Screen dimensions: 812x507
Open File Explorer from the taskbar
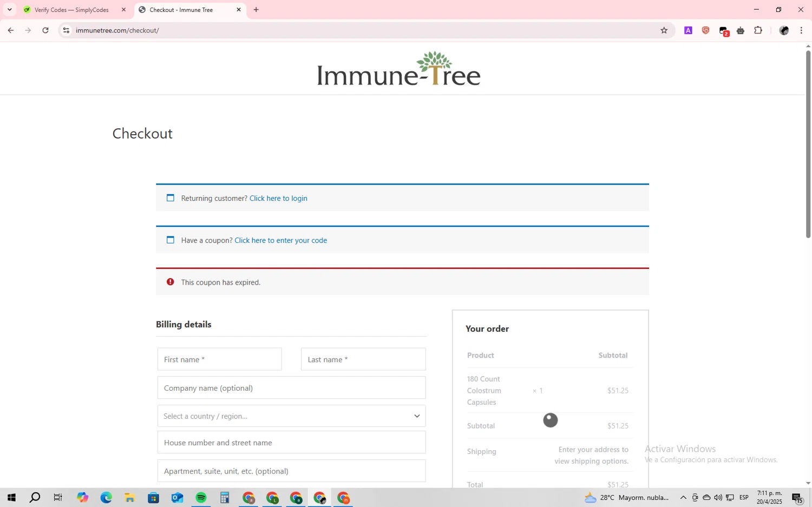click(130, 498)
